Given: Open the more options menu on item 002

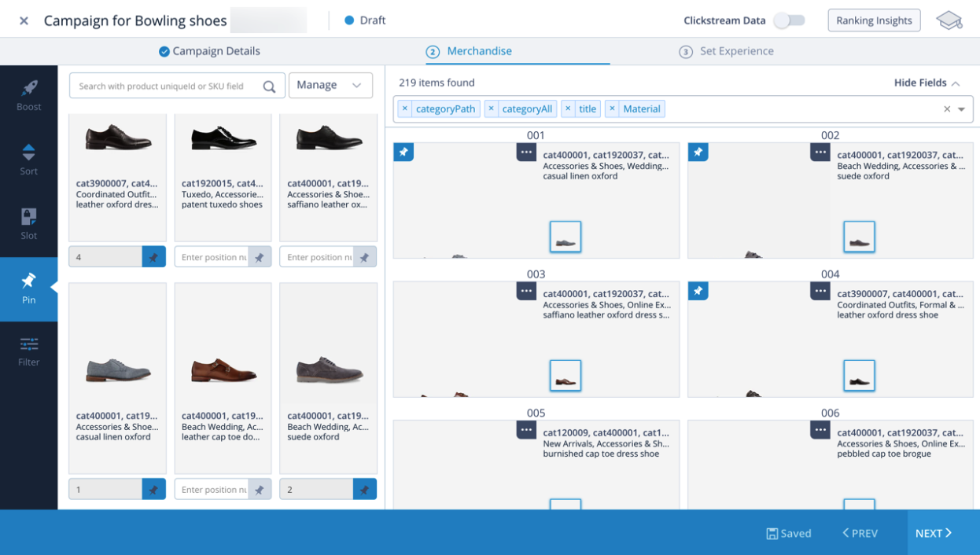Looking at the screenshot, I should pyautogui.click(x=820, y=152).
